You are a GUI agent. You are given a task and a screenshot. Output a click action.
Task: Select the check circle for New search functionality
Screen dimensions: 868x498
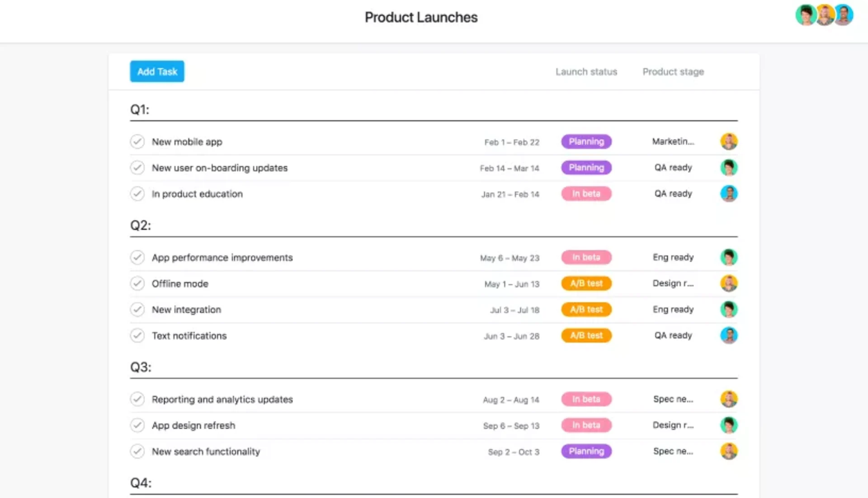pos(137,451)
